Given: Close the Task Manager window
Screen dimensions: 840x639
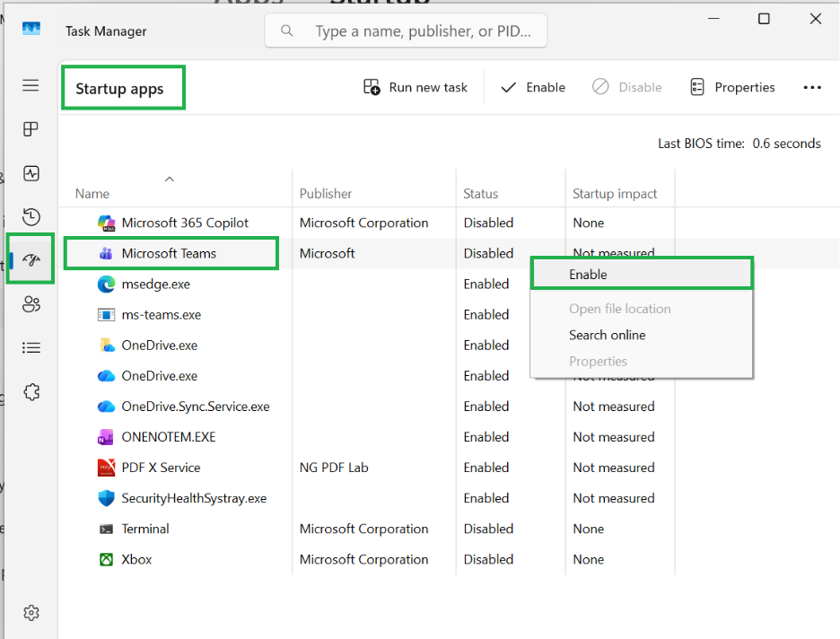Looking at the screenshot, I should [816, 19].
